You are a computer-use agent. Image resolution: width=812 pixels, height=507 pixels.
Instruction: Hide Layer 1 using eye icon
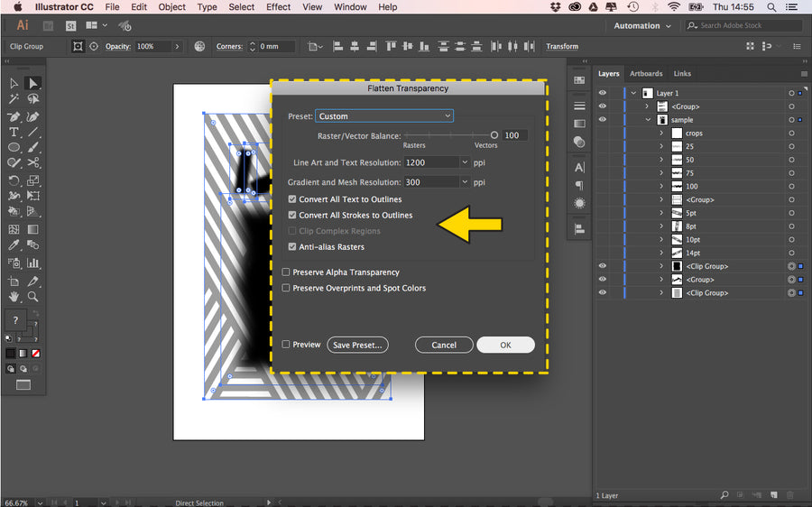603,93
